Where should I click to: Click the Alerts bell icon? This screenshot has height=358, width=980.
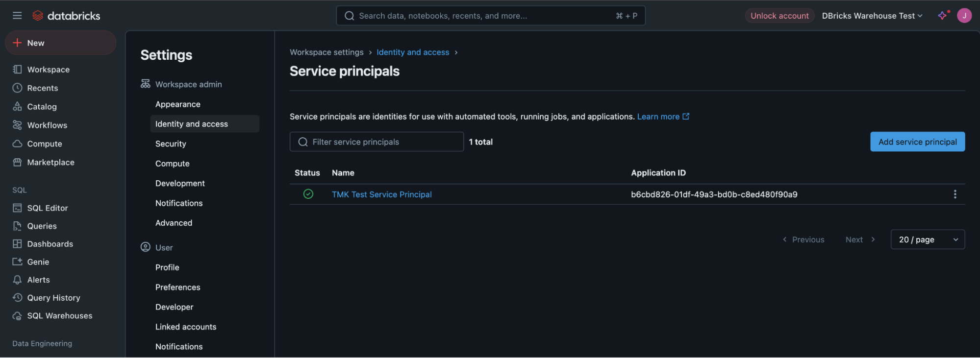17,280
